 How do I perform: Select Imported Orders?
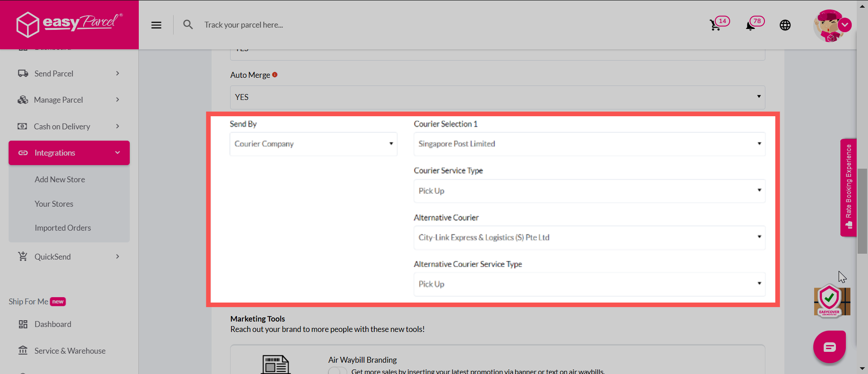[63, 228]
